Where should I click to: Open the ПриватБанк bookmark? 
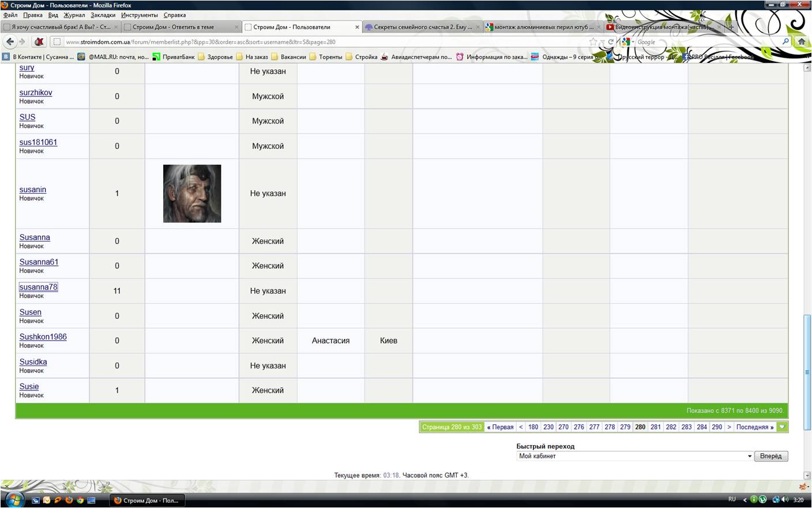click(x=174, y=57)
